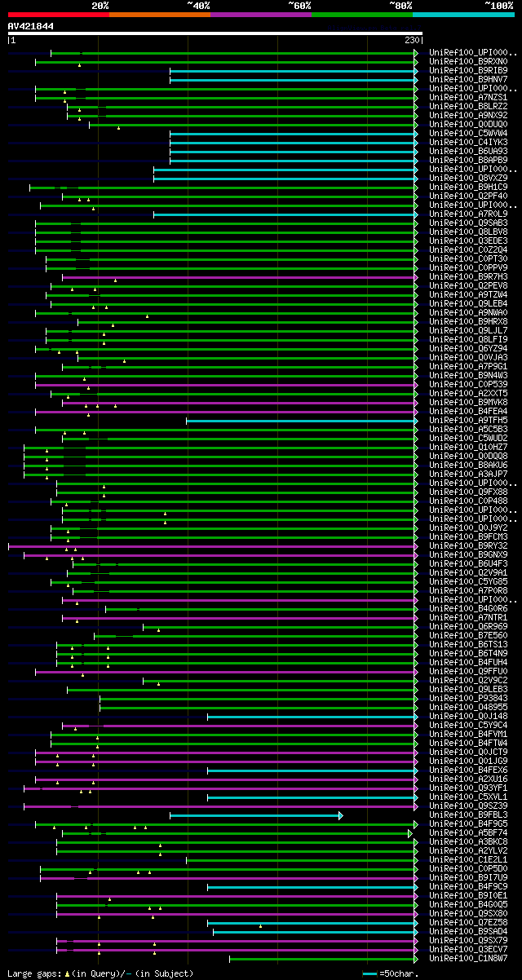Open hit UniRef100_A9NX92
The image size is (522, 980).
pos(469,115)
